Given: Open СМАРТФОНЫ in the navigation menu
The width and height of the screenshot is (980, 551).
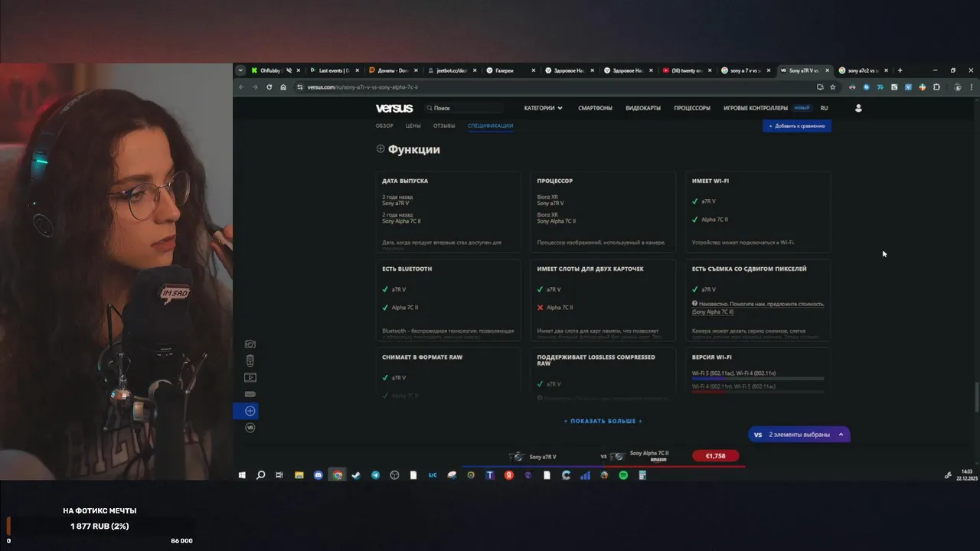Looking at the screenshot, I should click(595, 108).
